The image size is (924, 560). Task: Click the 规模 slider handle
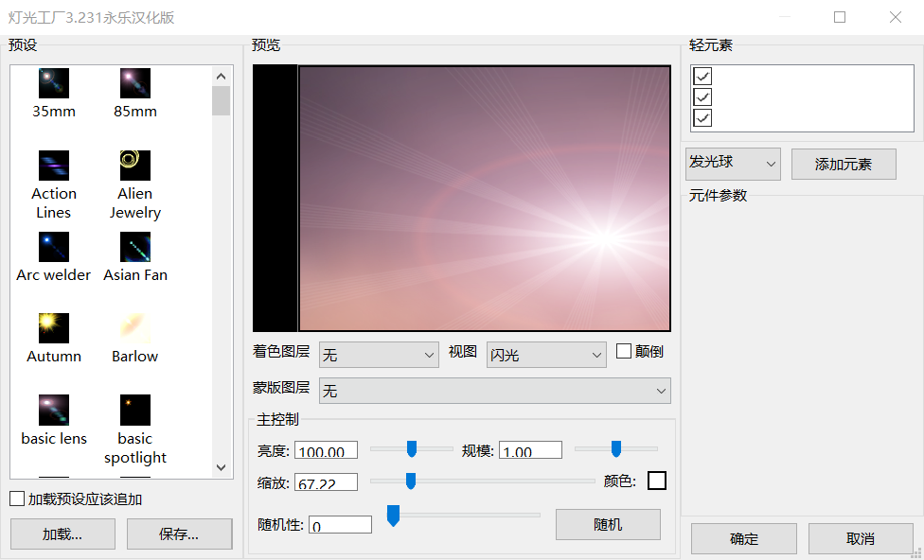tap(615, 448)
